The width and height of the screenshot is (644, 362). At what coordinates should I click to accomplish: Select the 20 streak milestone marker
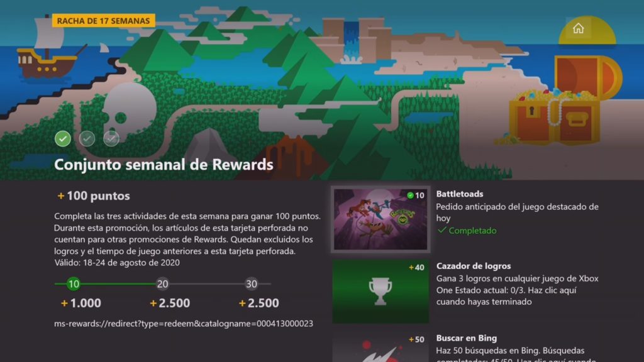point(163,283)
